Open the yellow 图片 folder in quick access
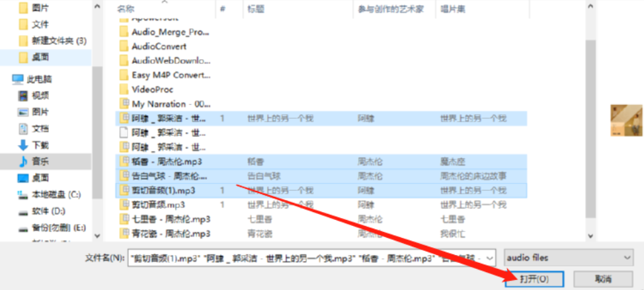 tap(34, 8)
